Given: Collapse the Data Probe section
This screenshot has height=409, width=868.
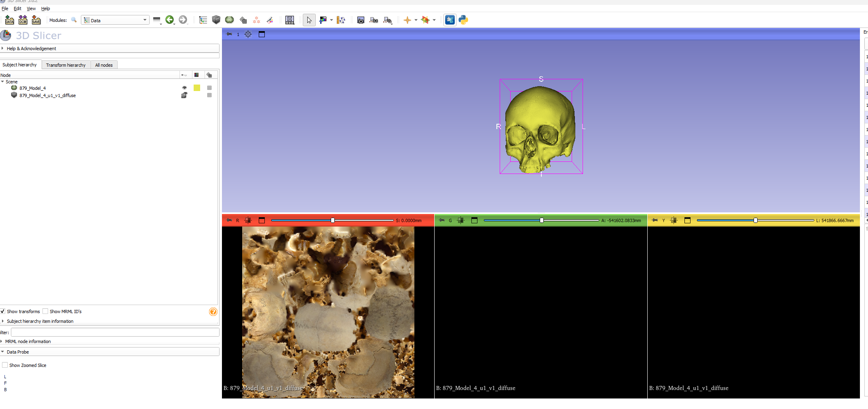Looking at the screenshot, I should (x=17, y=352).
